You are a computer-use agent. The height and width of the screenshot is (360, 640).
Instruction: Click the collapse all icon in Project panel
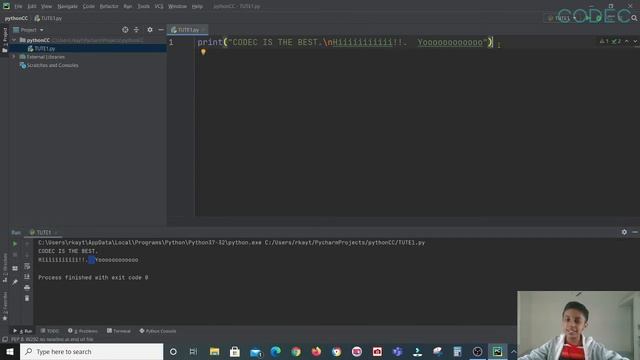[x=136, y=30]
